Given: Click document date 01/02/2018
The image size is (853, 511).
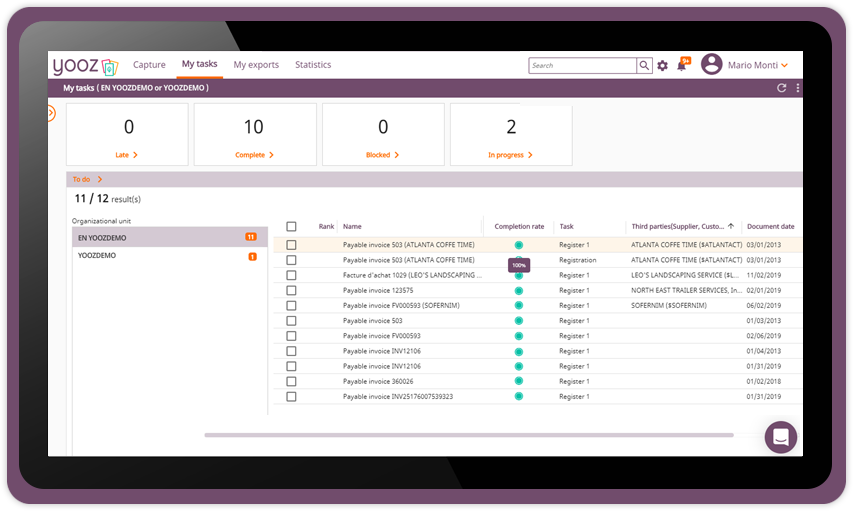Looking at the screenshot, I should click(x=763, y=381).
